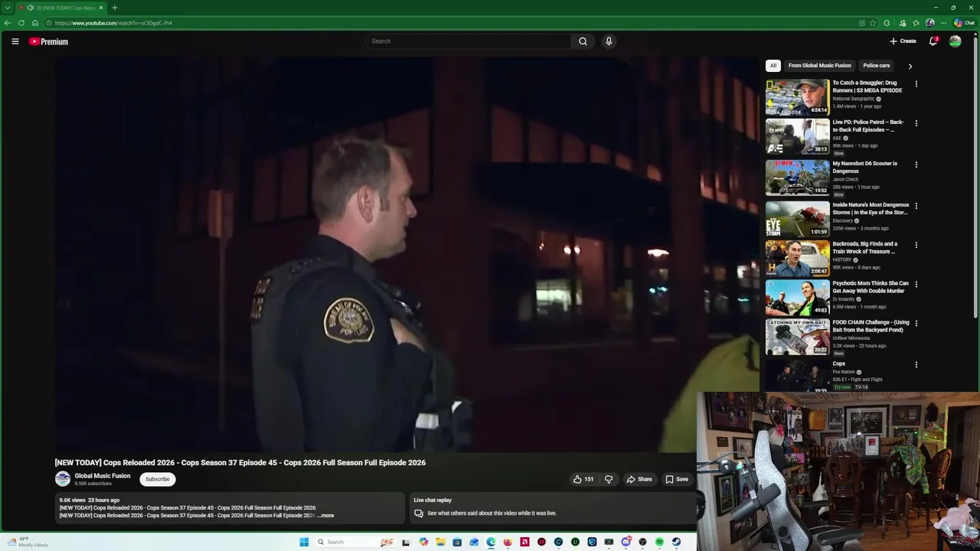Screen dimensions: 980x551
Task: Click the YouTube search magnifier button
Action: (583, 41)
